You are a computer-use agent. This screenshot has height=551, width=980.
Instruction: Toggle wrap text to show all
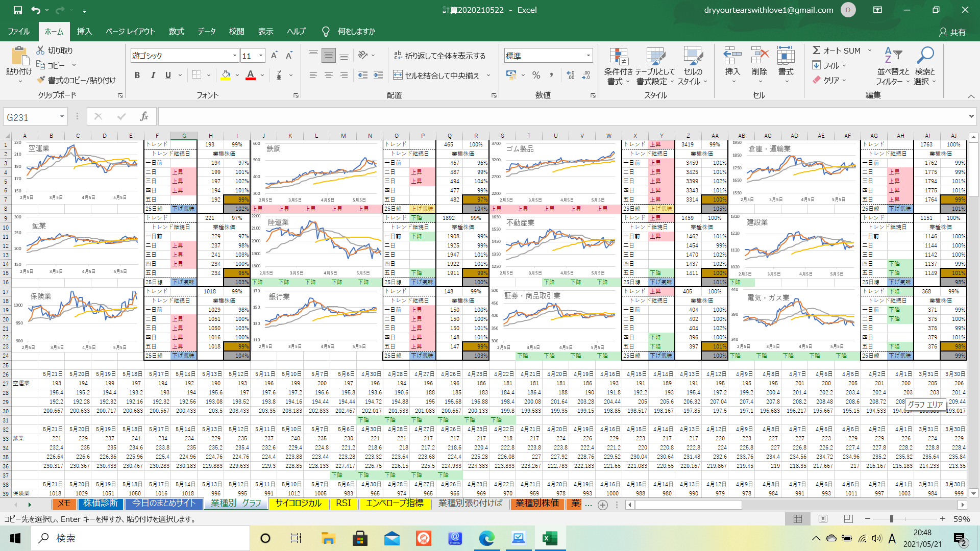439,56
